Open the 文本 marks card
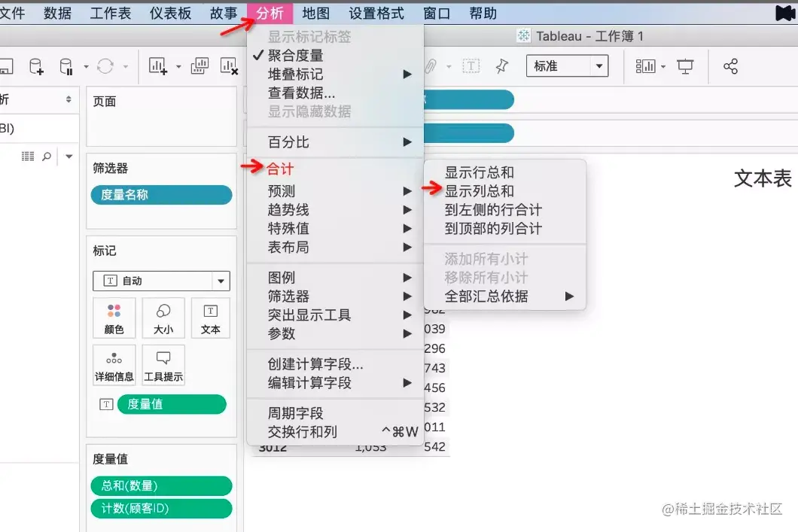 click(x=211, y=318)
